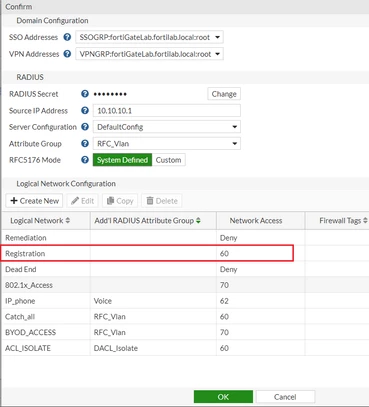
Task: Sort by Add'l RADIUS Attribute Group arrows
Action: 198,220
